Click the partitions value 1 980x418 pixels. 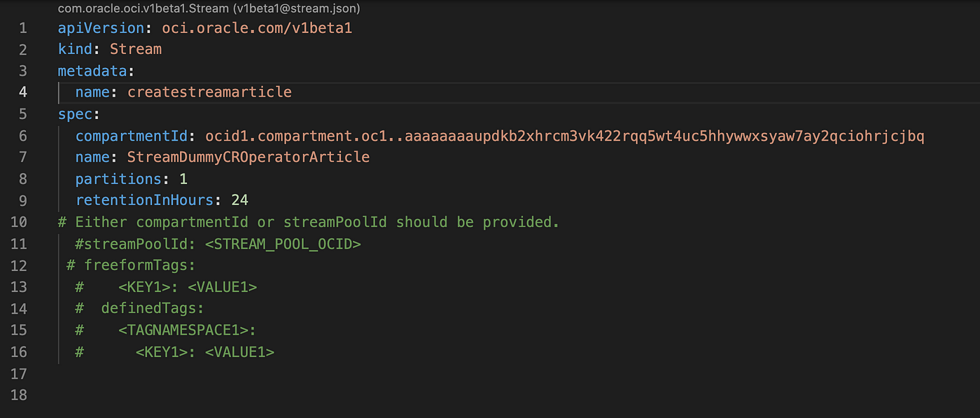coord(183,179)
